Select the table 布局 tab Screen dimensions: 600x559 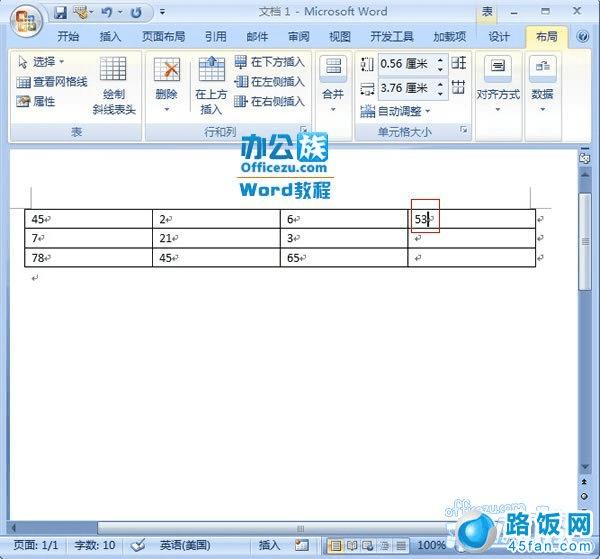click(546, 37)
